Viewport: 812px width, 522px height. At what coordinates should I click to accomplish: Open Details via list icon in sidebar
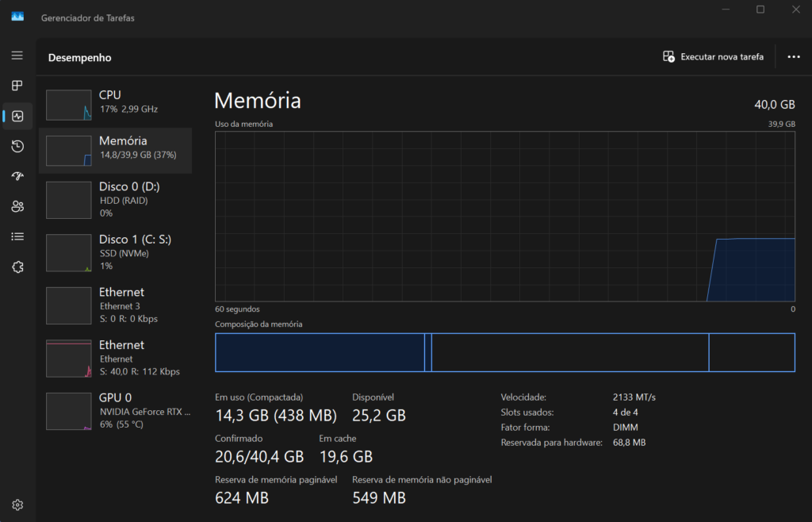17,236
